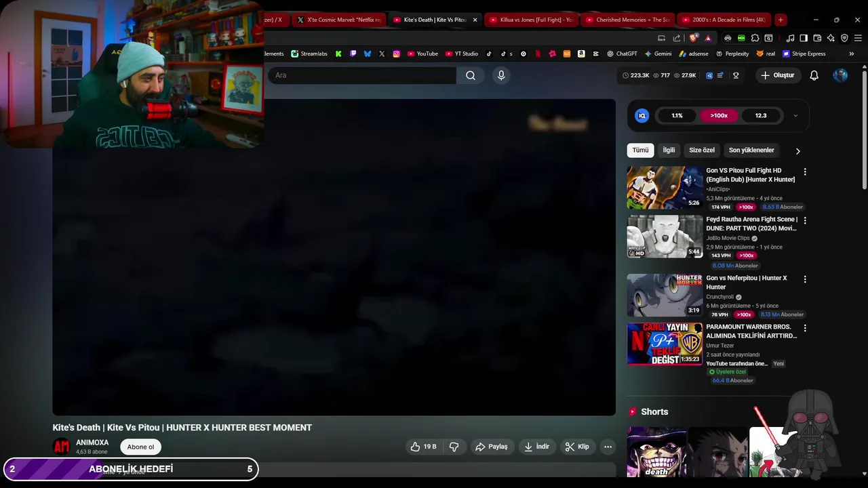Open the ANIMOXA channel name link
Screen dimensions: 868x488
[x=92, y=443]
